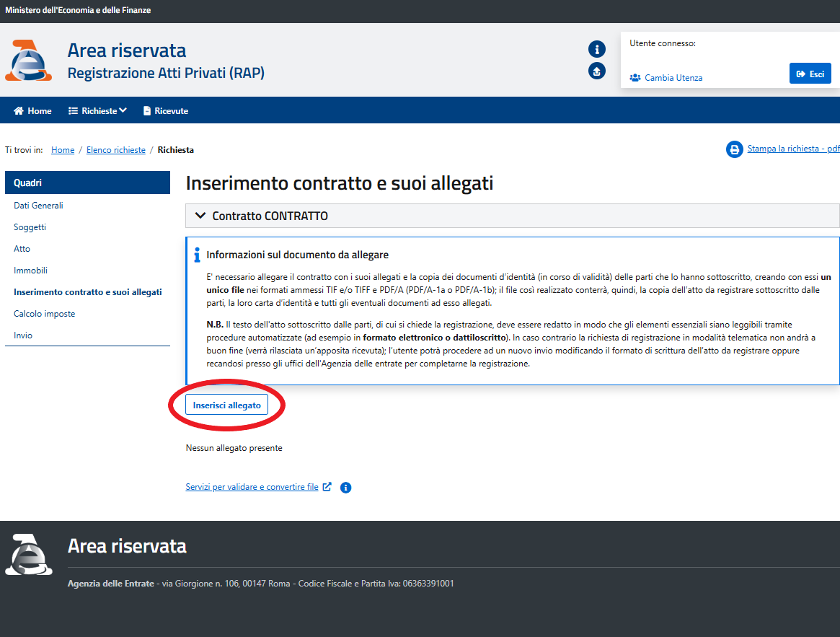Click the Nessun allegato presente text
840x637 pixels.
tap(234, 448)
